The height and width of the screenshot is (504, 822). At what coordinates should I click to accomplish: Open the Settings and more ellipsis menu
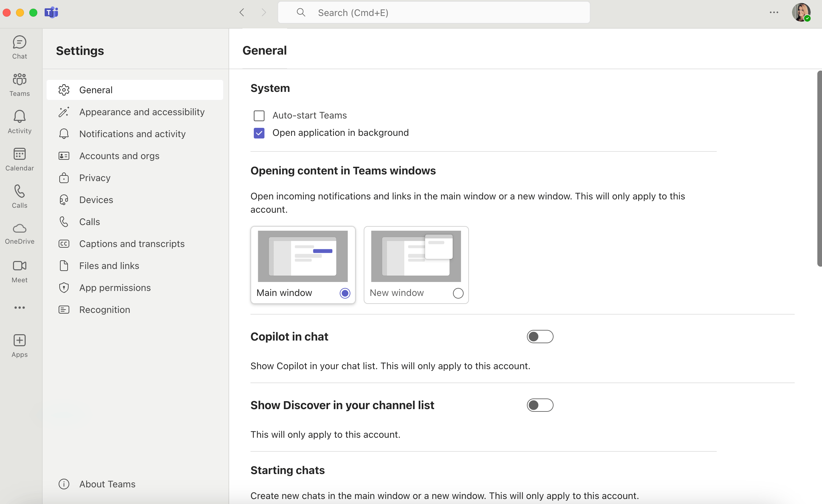click(x=774, y=12)
